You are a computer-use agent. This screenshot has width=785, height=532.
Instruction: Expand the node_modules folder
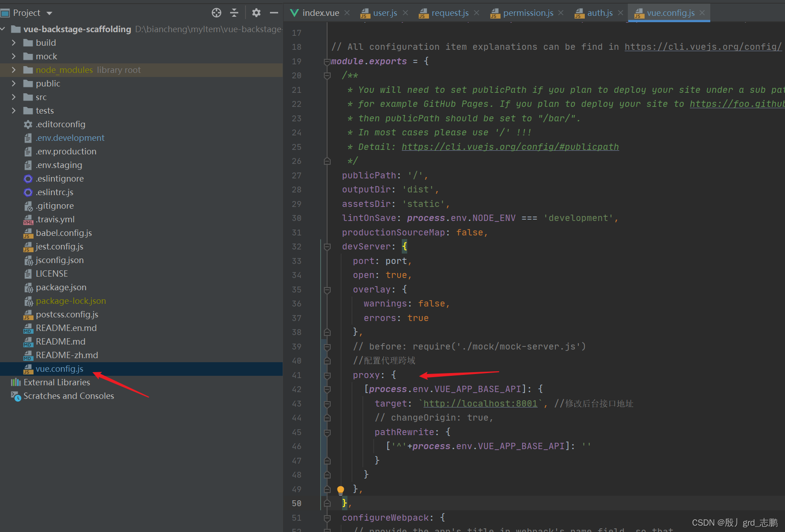tap(14, 70)
